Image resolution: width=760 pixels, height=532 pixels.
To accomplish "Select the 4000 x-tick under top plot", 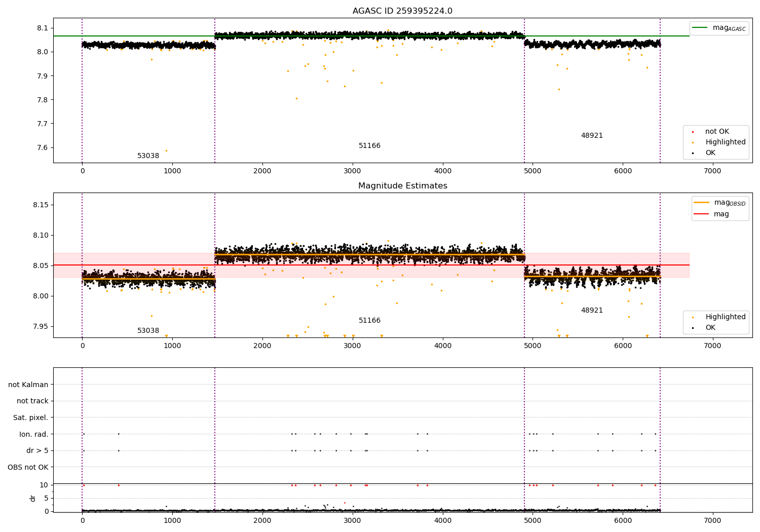I will pyautogui.click(x=443, y=171).
